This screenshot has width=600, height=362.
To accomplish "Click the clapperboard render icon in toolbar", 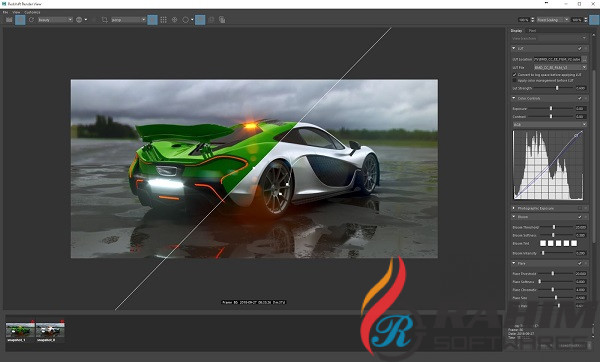I will [9, 20].
